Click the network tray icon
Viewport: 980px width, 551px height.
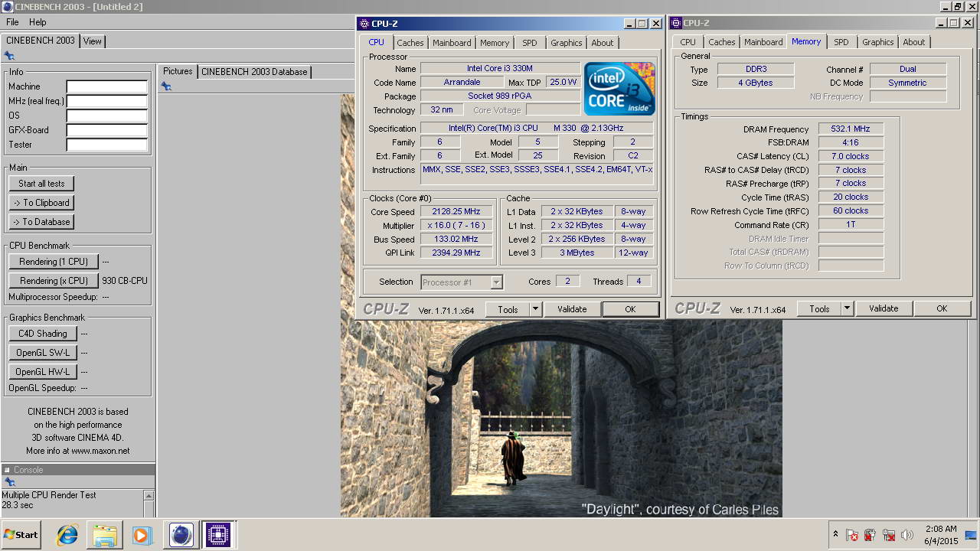point(889,535)
